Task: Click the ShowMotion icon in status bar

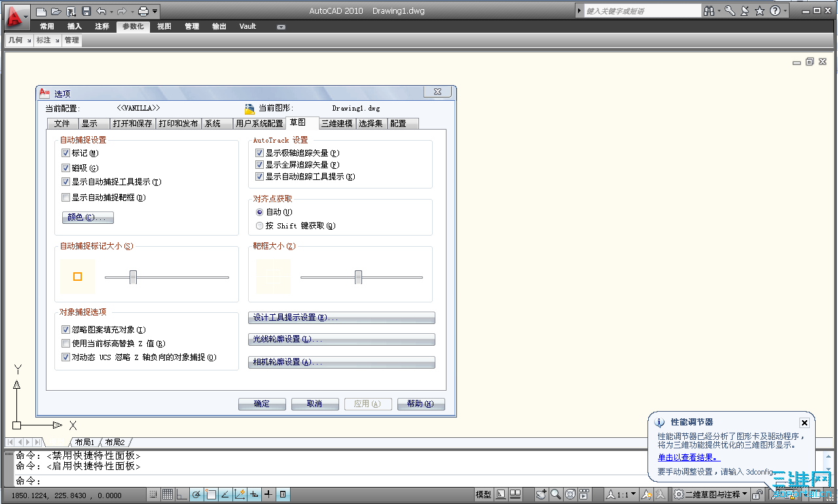Action: coord(585,494)
